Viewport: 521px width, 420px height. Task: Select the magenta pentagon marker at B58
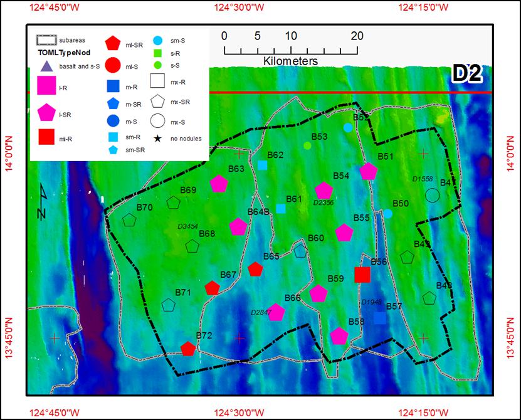tap(339, 336)
